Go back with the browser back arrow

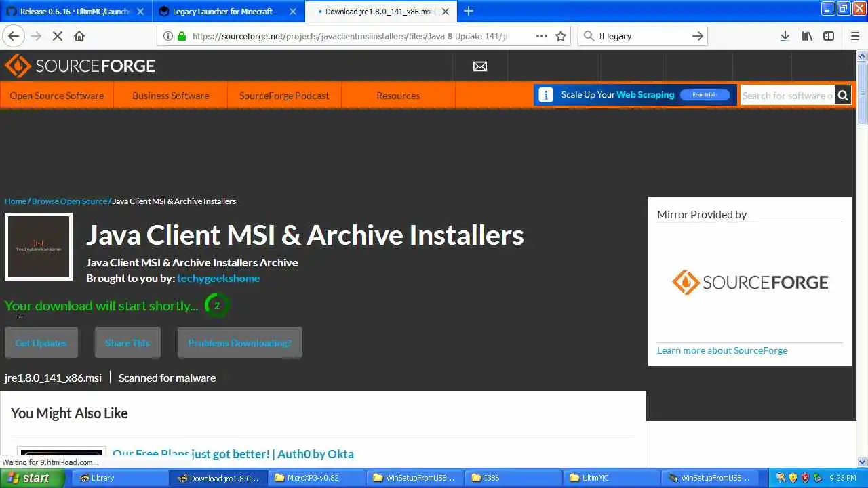[14, 36]
